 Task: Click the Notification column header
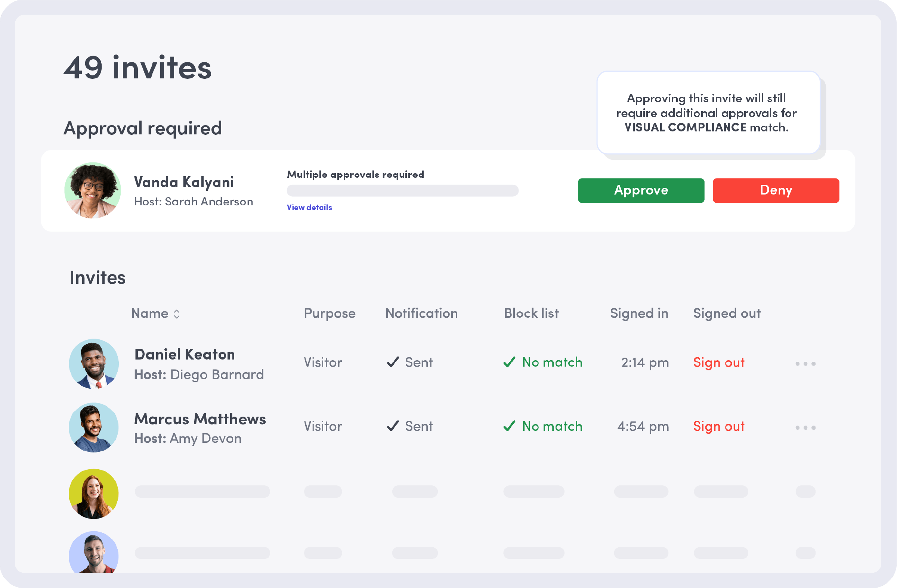pos(421,313)
